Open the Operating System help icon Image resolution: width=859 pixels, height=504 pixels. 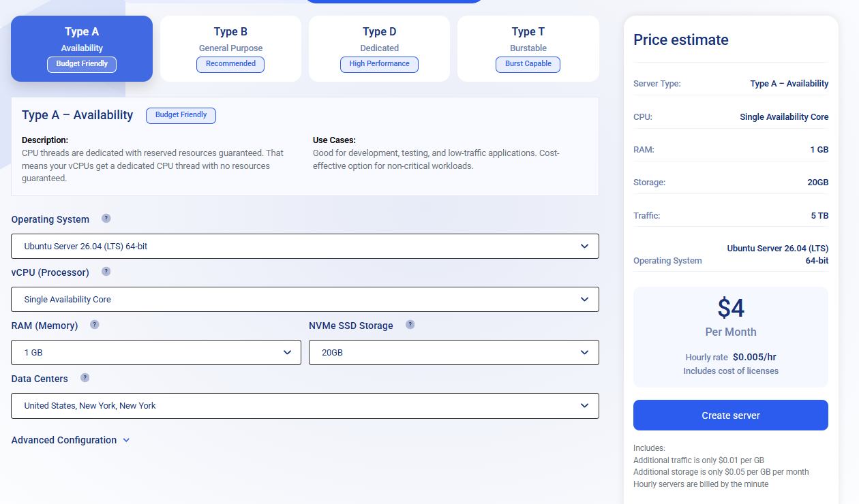[x=106, y=219]
